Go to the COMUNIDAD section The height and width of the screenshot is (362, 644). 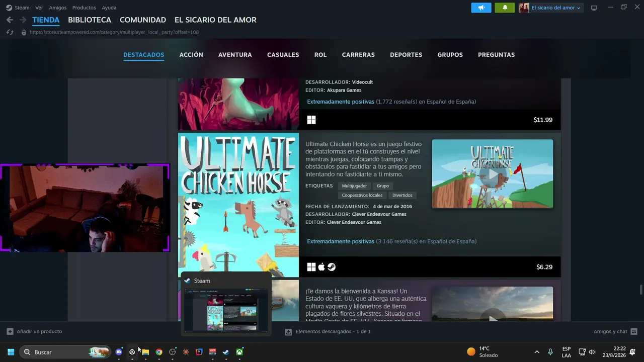pos(143,20)
